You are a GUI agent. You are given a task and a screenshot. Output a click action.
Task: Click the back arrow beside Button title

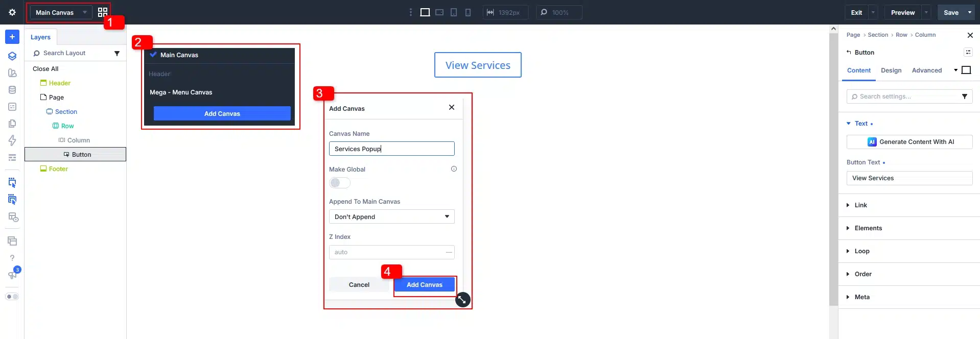pos(849,52)
